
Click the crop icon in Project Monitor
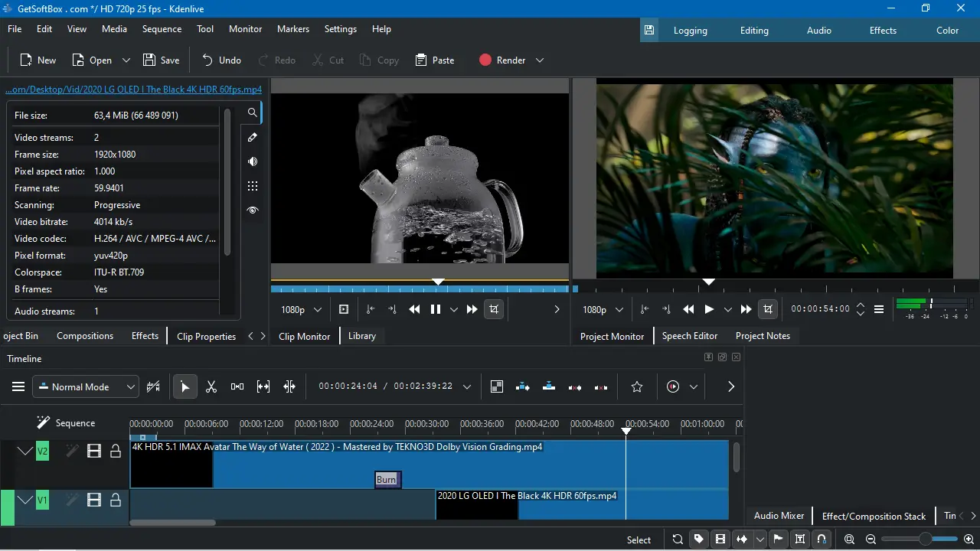tap(768, 309)
